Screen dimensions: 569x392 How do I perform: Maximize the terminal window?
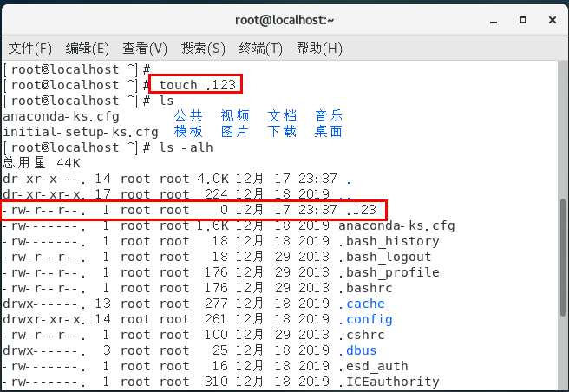(522, 20)
